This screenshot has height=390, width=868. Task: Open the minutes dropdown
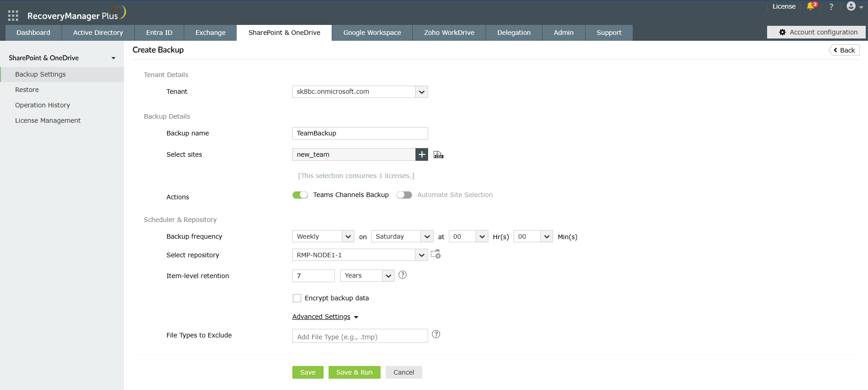pyautogui.click(x=533, y=236)
